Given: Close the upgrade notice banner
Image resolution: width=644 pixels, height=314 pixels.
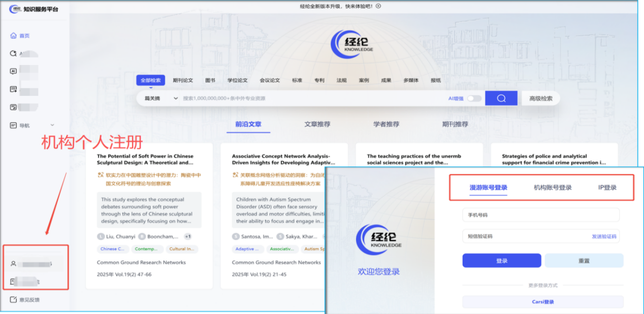Looking at the screenshot, I should (x=378, y=6).
